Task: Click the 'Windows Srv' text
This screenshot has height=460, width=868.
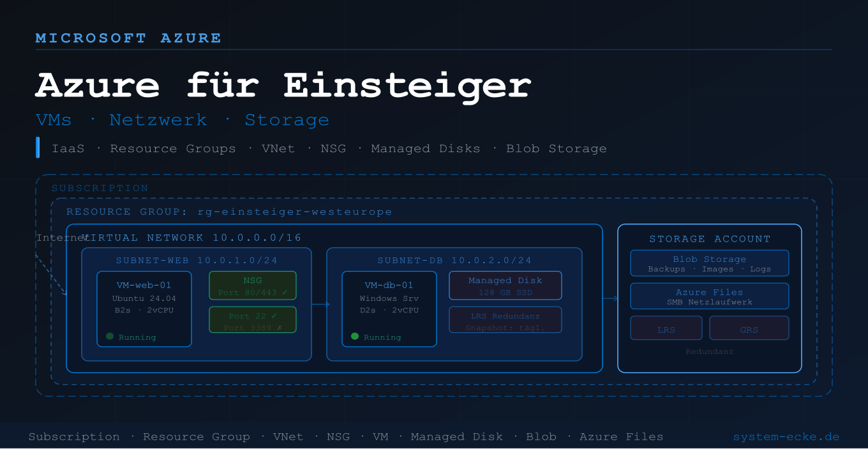Action: [389, 298]
